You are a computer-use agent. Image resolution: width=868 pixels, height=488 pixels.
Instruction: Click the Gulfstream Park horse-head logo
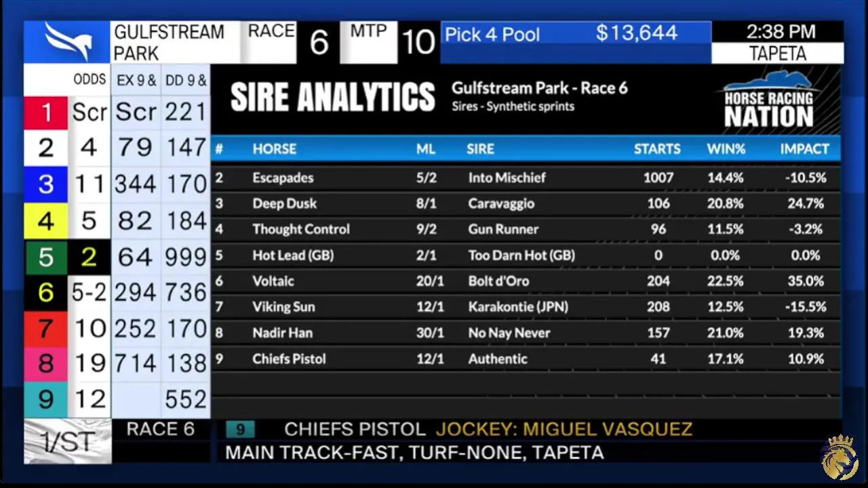(67, 42)
